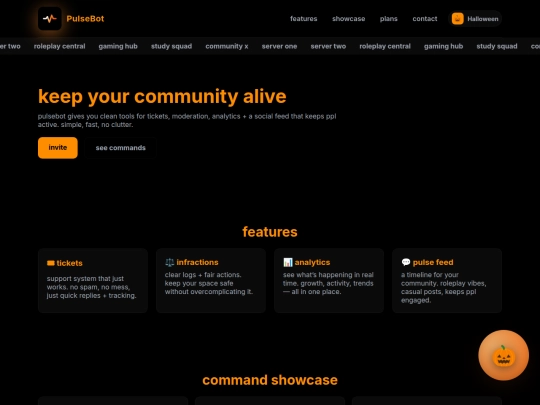The image size is (540, 405).
Task: Click the pulse feed feature card
Action: point(447,281)
